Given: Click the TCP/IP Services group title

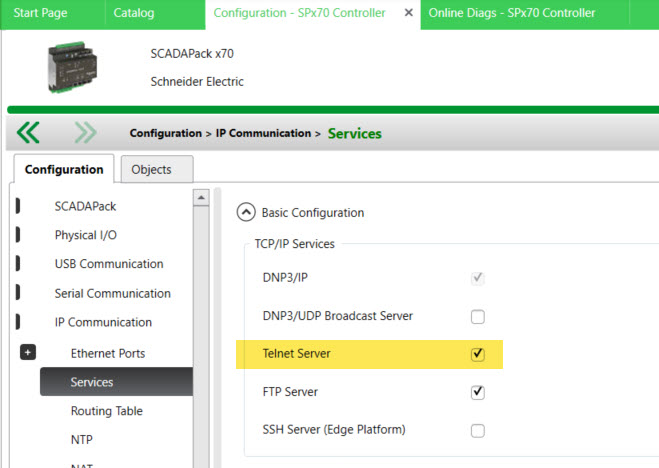Looking at the screenshot, I should pos(295,244).
